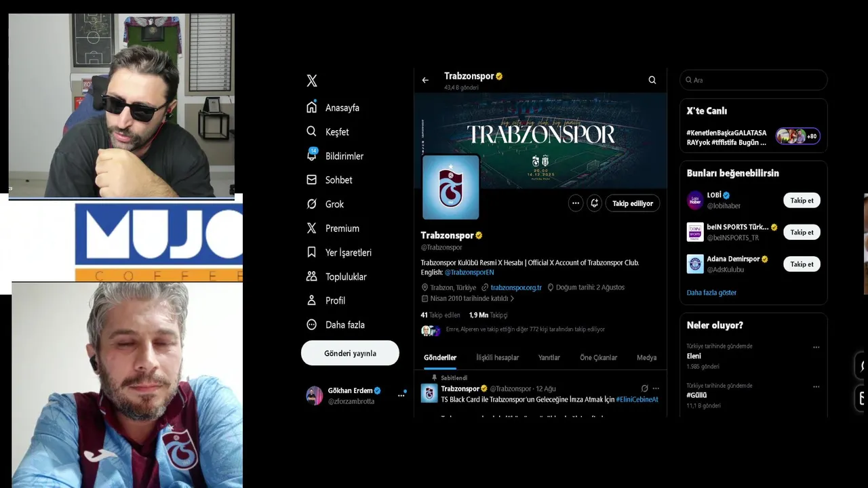Open Adana Demirspor account avatar
Screen dimensions: 868x488
(x=695, y=264)
